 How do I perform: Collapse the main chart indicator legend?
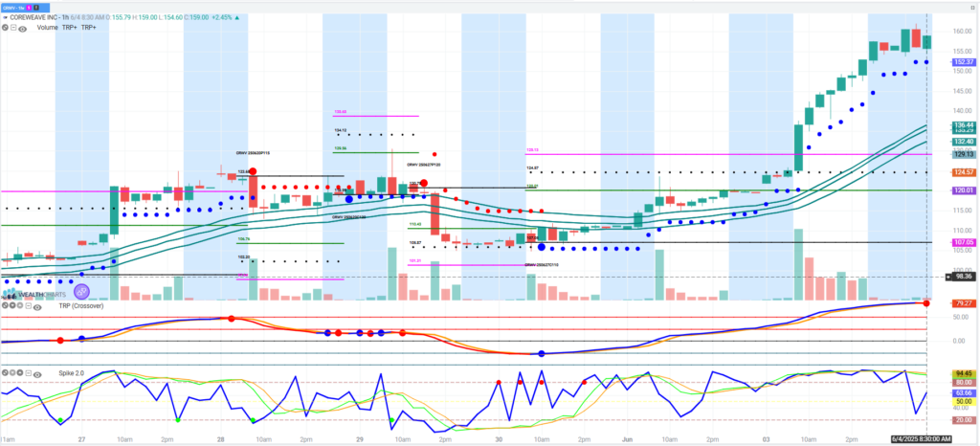(x=13, y=28)
